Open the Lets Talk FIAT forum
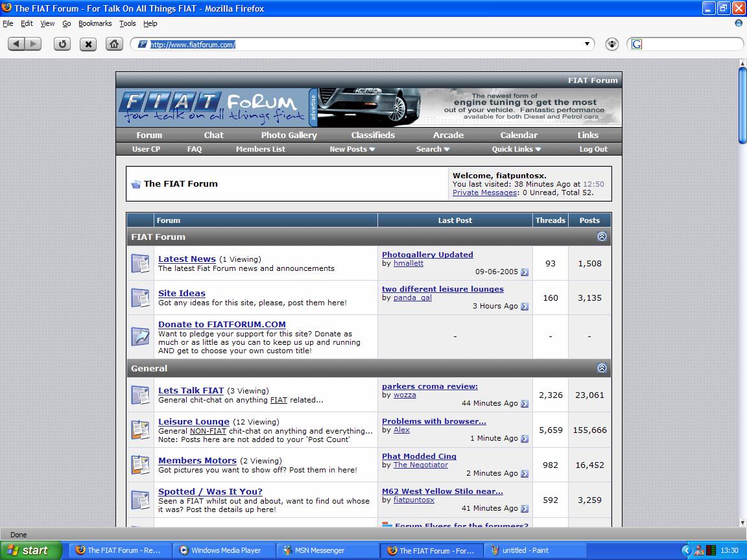The height and width of the screenshot is (560, 747). point(191,390)
